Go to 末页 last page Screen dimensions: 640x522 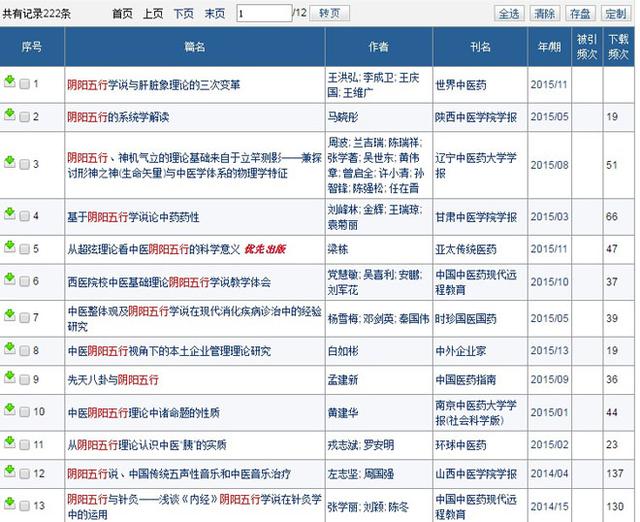coord(215,14)
